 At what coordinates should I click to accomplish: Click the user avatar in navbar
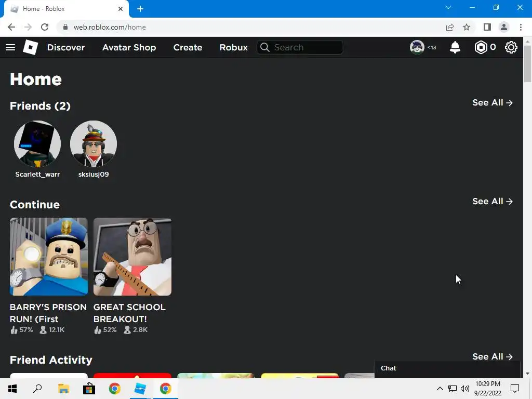417,47
